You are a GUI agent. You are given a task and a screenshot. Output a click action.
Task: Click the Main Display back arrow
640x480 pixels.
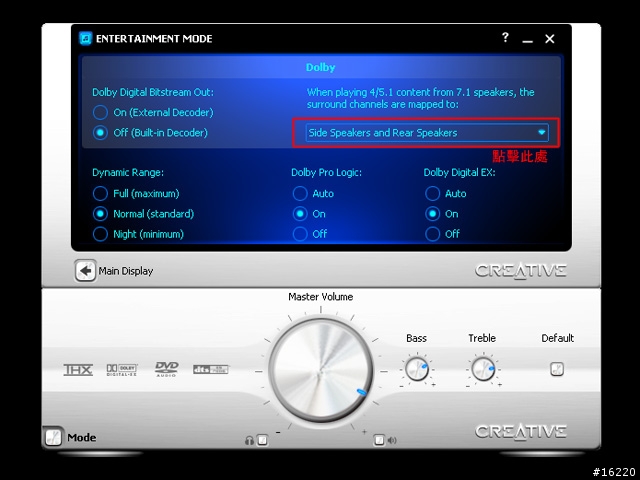(85, 271)
